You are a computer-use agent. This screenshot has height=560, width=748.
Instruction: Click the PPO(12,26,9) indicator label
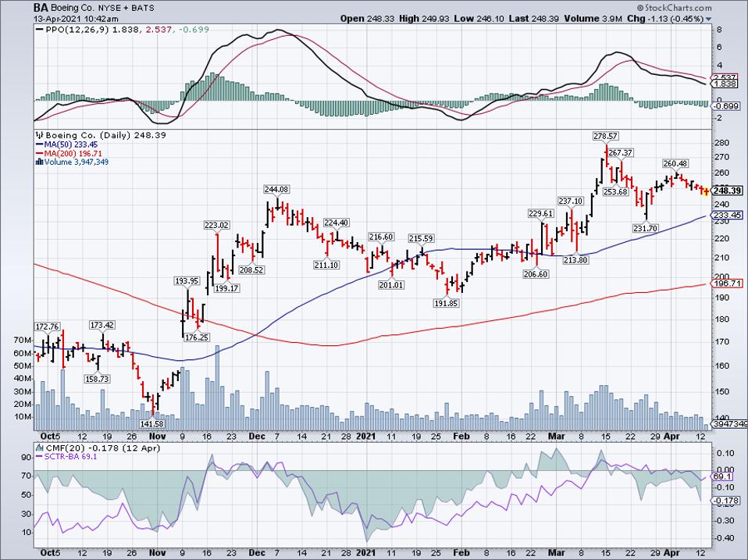point(77,30)
